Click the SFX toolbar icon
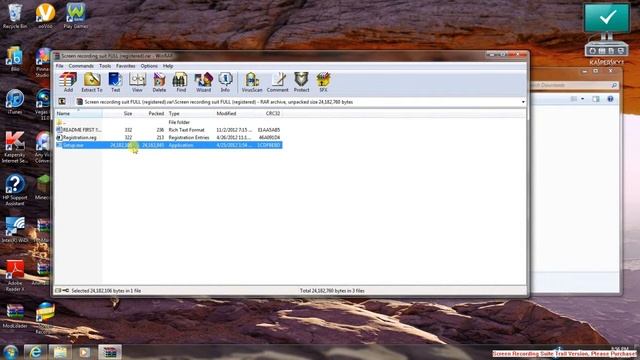This screenshot has height=360, width=640. 323,82
